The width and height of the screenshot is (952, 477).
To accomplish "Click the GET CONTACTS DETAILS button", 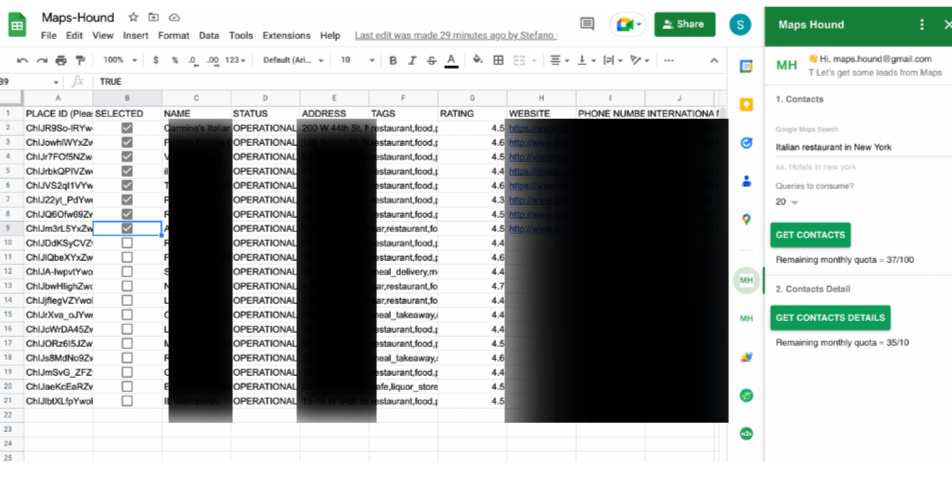I will click(x=830, y=318).
